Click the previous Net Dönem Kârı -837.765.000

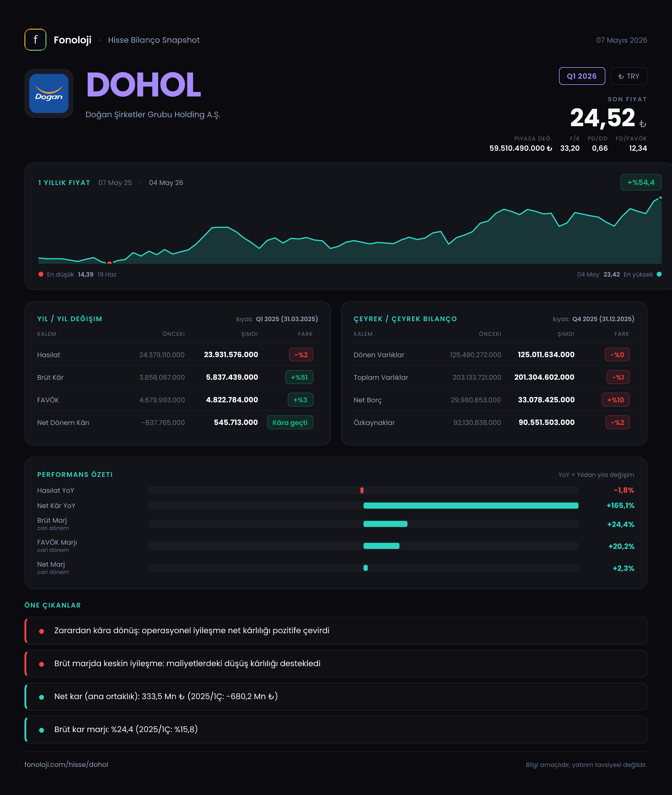click(163, 423)
